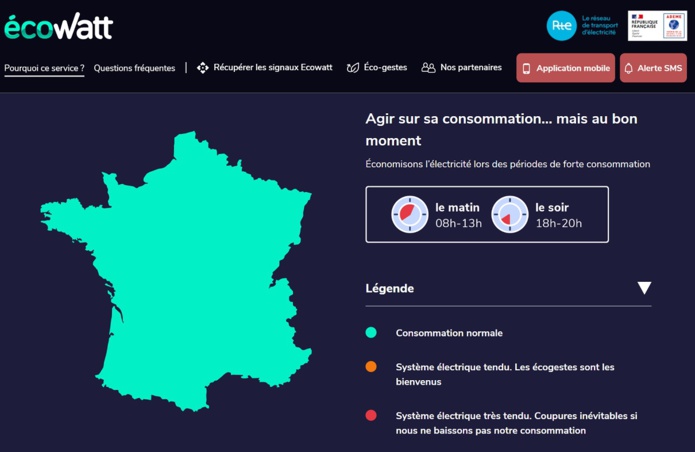Click the bell icon in Alerte SMS
The height and width of the screenshot is (452, 695).
coord(629,68)
